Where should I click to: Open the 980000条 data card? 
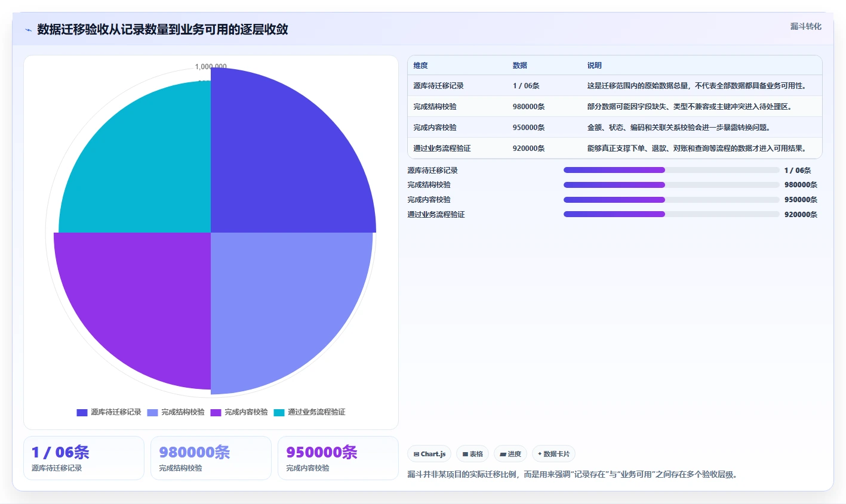pyautogui.click(x=211, y=458)
